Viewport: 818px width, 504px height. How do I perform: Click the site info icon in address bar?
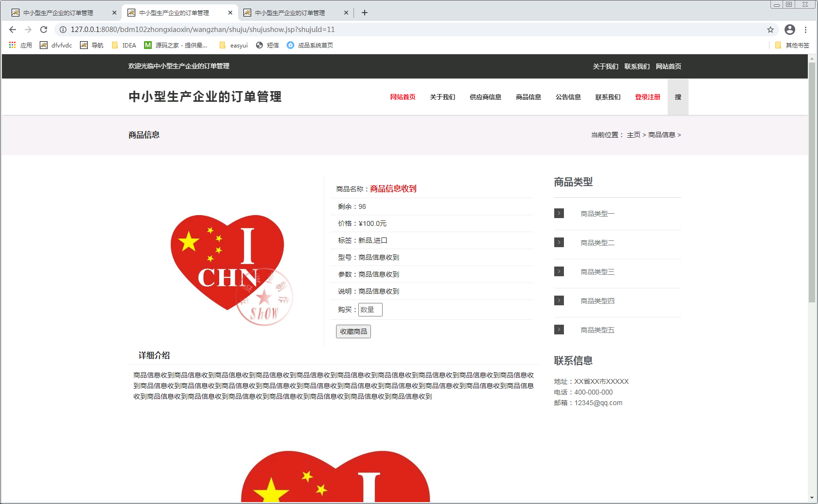tap(63, 30)
